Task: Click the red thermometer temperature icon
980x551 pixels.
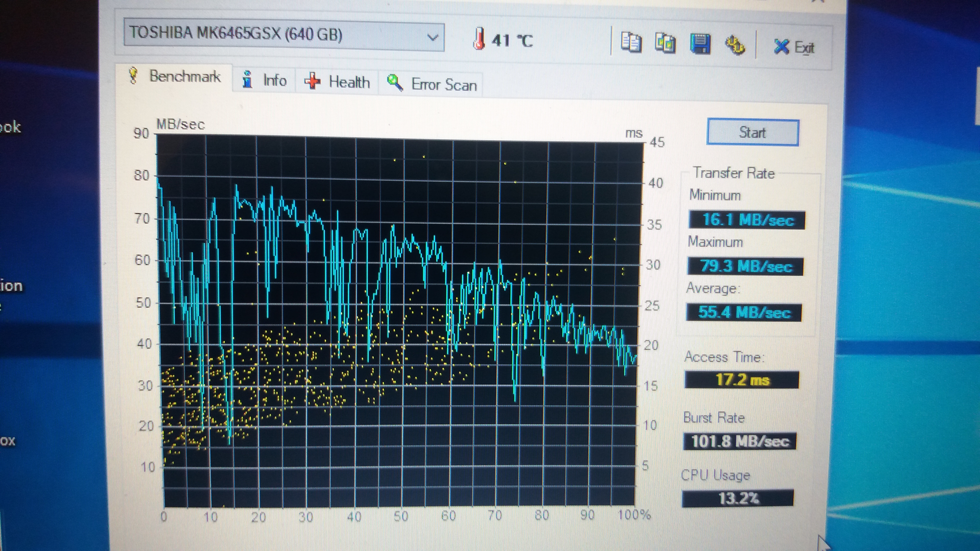Action: click(479, 39)
